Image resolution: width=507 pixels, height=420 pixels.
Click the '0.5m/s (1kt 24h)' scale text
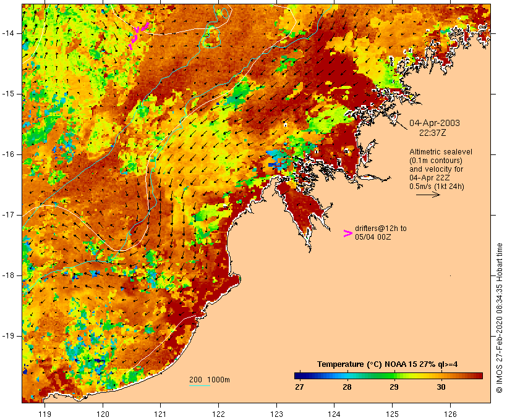click(x=437, y=187)
